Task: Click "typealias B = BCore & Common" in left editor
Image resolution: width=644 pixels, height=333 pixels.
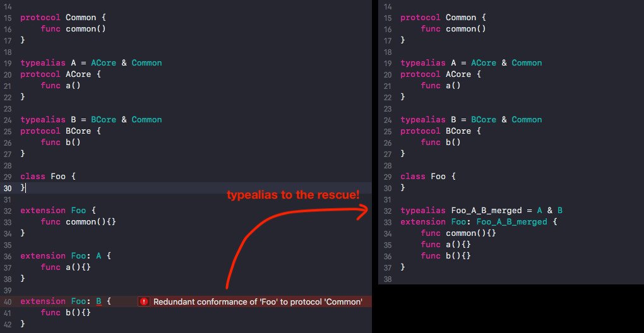Action: pyautogui.click(x=91, y=120)
